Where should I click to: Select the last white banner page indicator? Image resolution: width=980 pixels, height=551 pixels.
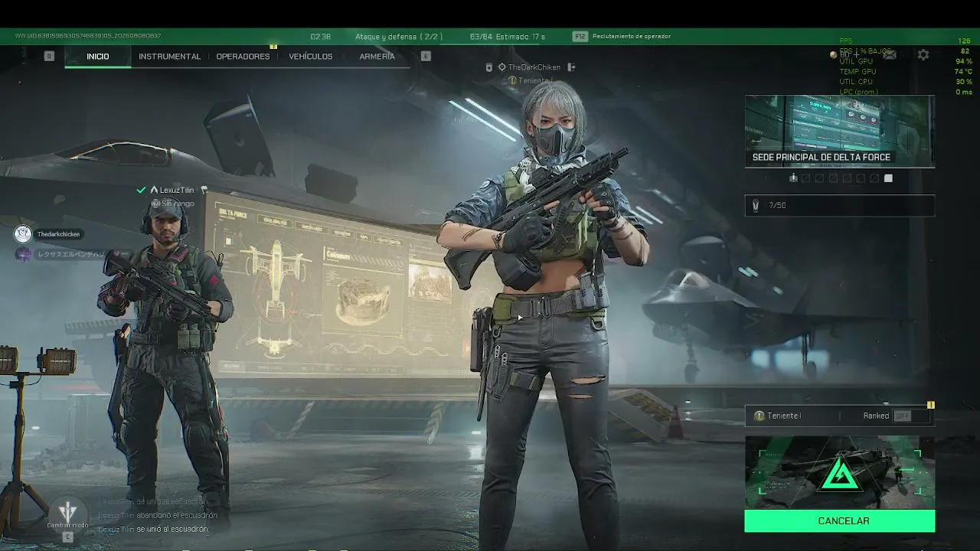click(x=888, y=178)
